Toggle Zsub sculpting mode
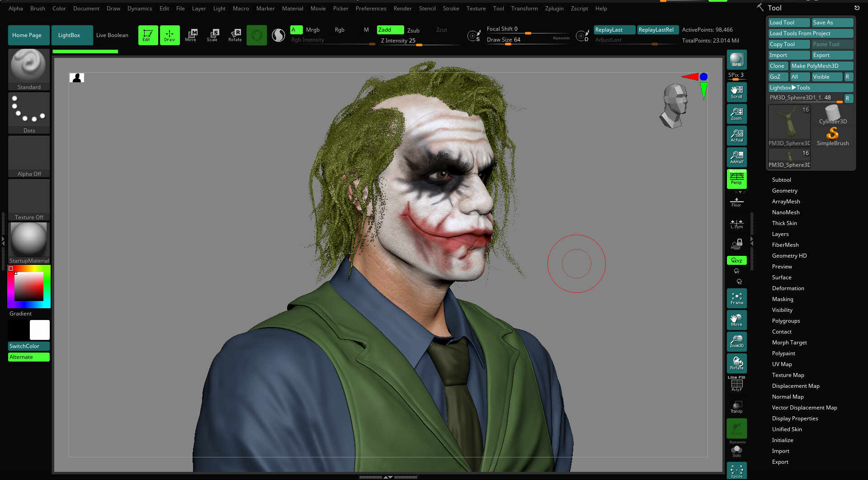This screenshot has width=868, height=480. pos(413,30)
